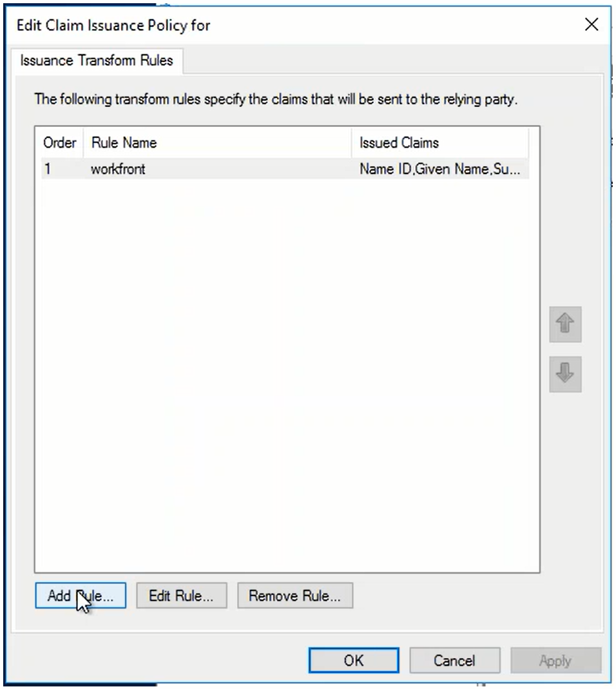Image resolution: width=616 pixels, height=689 pixels.
Task: Sort by the Rule Name column header
Action: coord(124,142)
